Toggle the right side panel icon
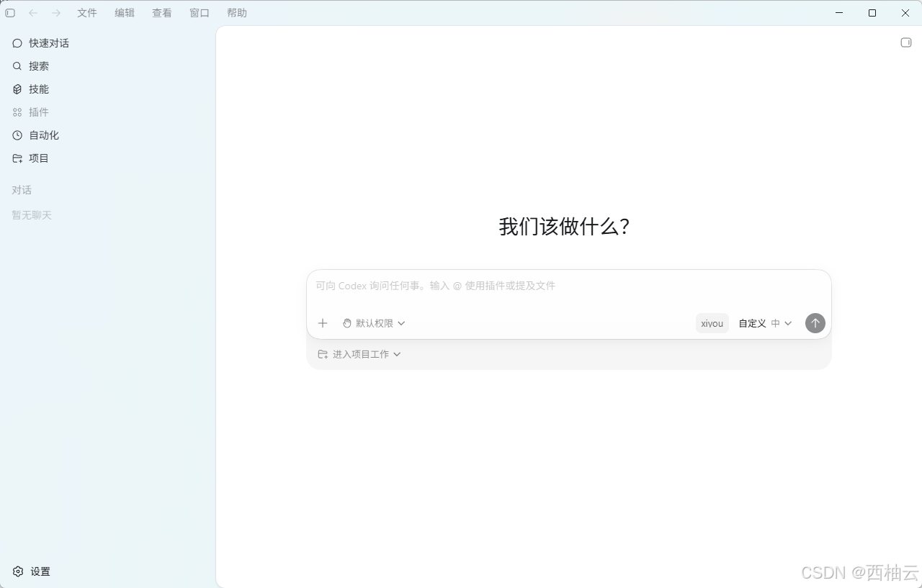 (x=906, y=42)
